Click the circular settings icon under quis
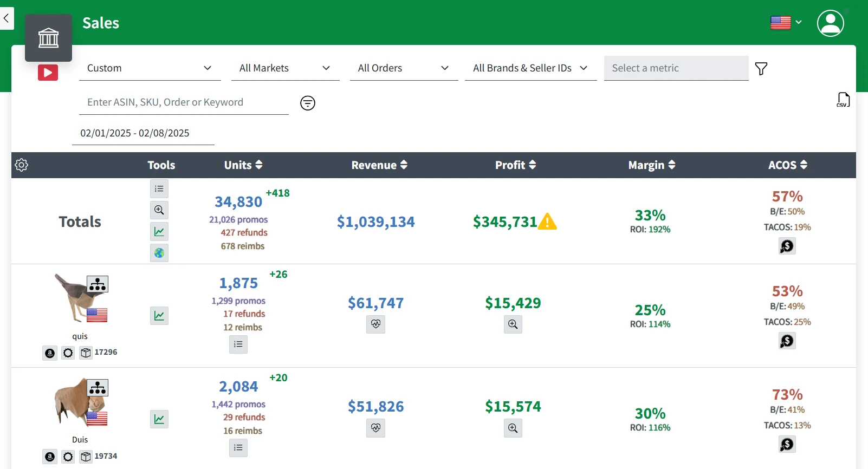 [x=68, y=353]
